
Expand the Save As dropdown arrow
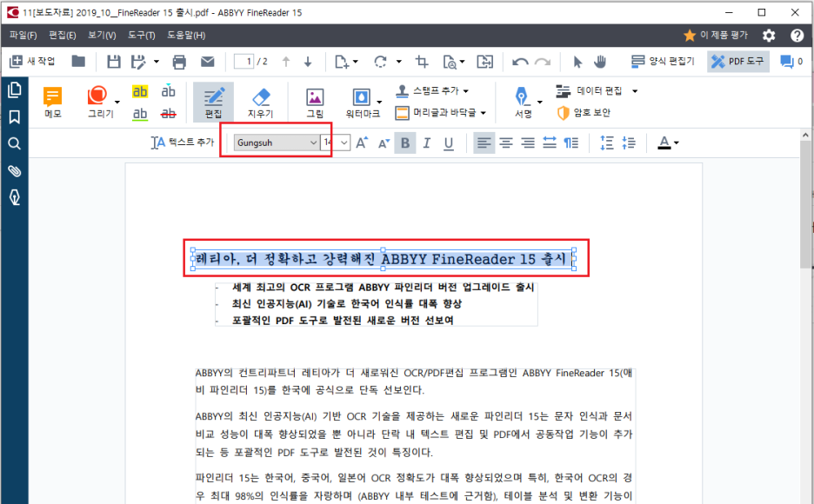click(157, 62)
